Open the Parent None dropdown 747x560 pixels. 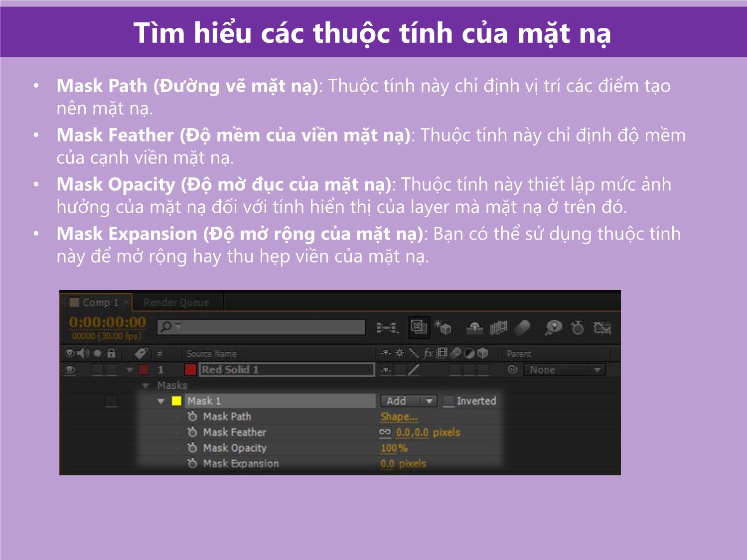565,370
